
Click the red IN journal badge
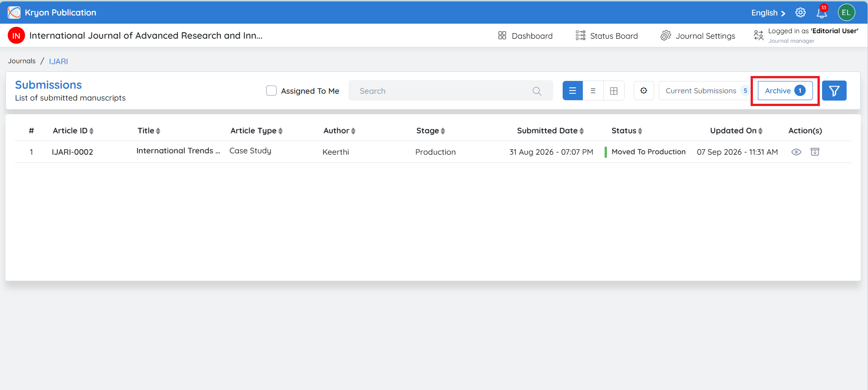coord(16,35)
